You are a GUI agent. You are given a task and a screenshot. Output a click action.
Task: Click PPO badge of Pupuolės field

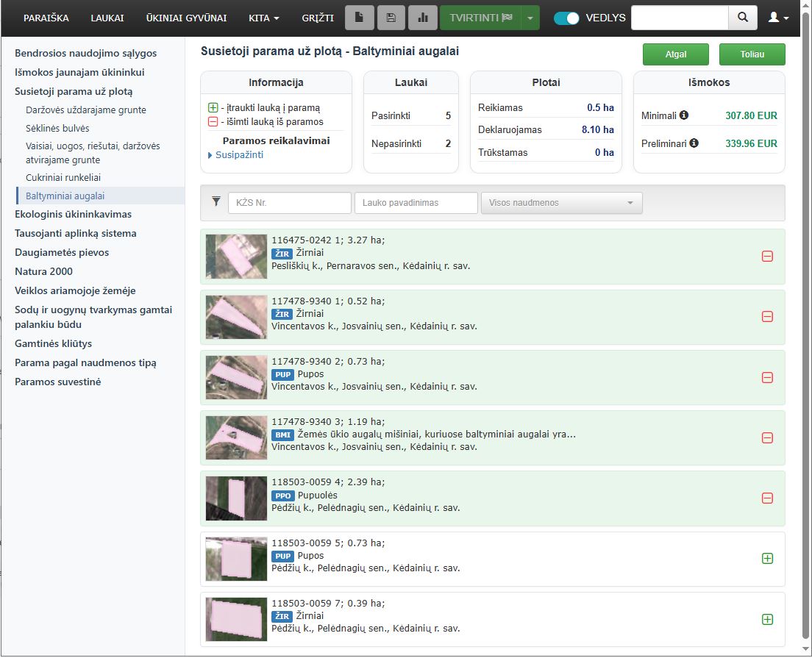point(282,496)
